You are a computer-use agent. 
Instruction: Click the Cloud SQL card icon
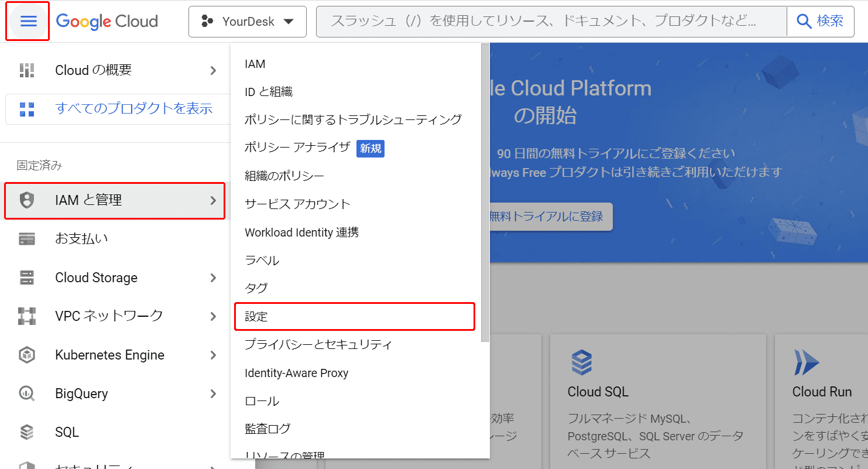pyautogui.click(x=582, y=362)
